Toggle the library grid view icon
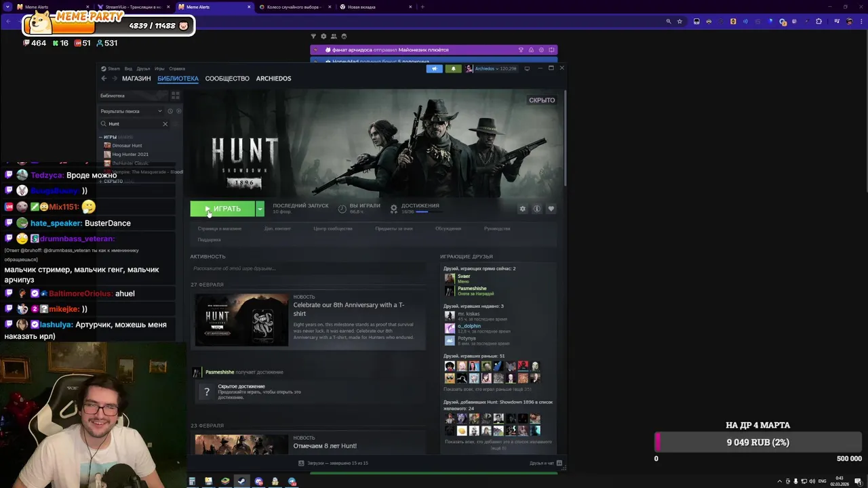 (175, 96)
